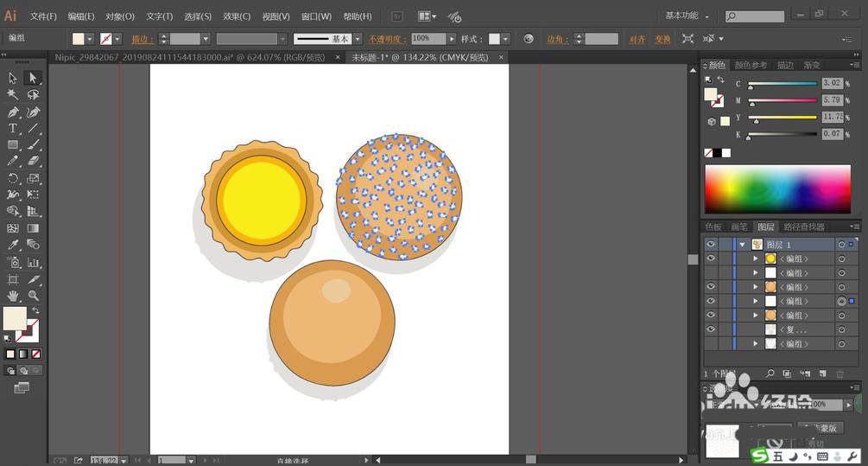Select the Zoom magnifier tool
The height and width of the screenshot is (466, 868).
(33, 296)
